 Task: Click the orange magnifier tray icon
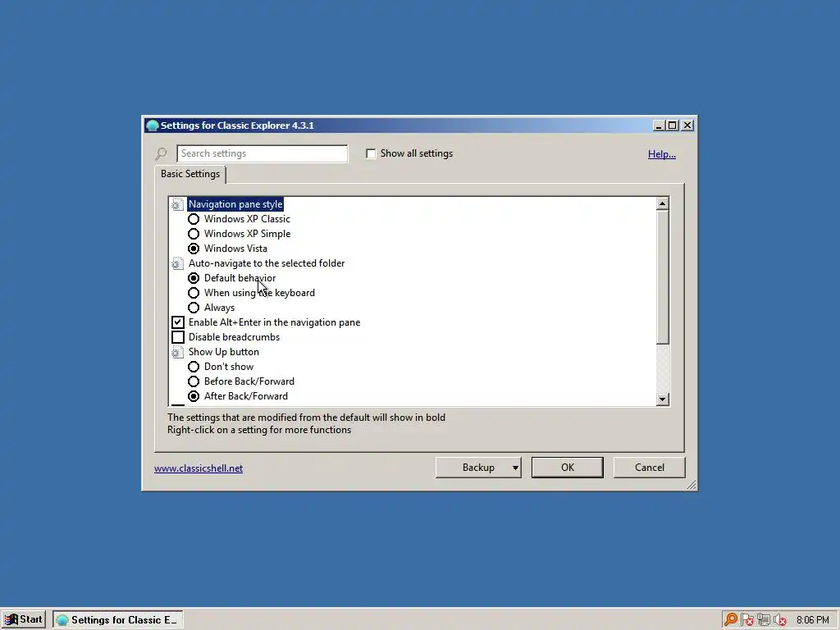pyautogui.click(x=731, y=620)
